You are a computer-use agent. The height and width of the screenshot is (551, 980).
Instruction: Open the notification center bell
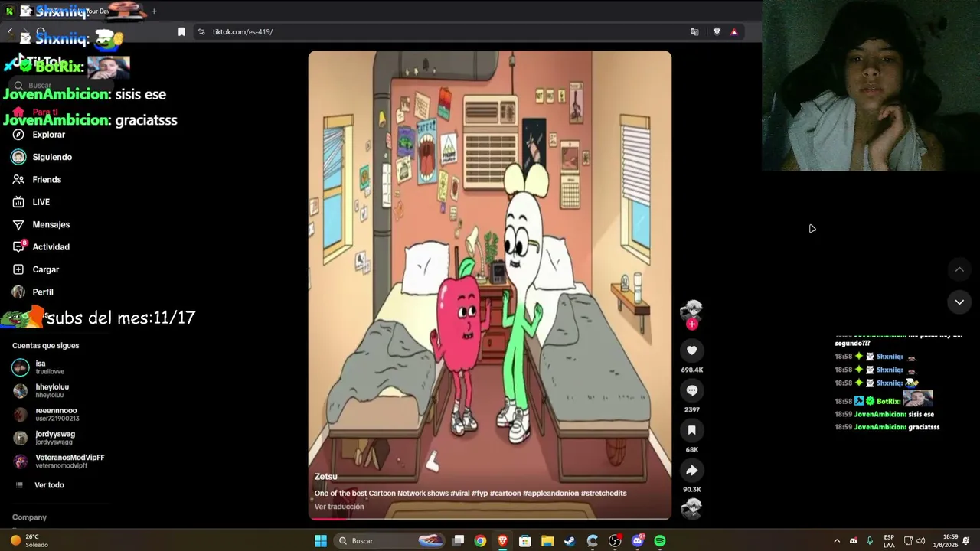pyautogui.click(x=966, y=541)
